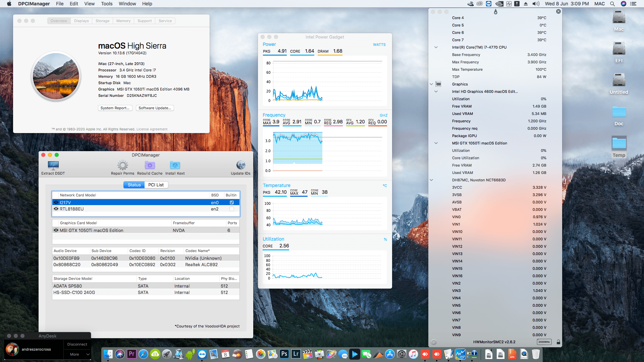This screenshot has width=644, height=362.
Task: Toggle Builtin checkbox for I217V
Action: coord(231,202)
